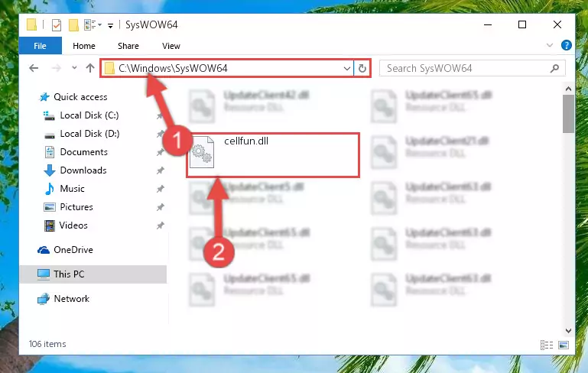Click the search magnifier icon
Viewport: 588px width, 373px height.
point(554,68)
